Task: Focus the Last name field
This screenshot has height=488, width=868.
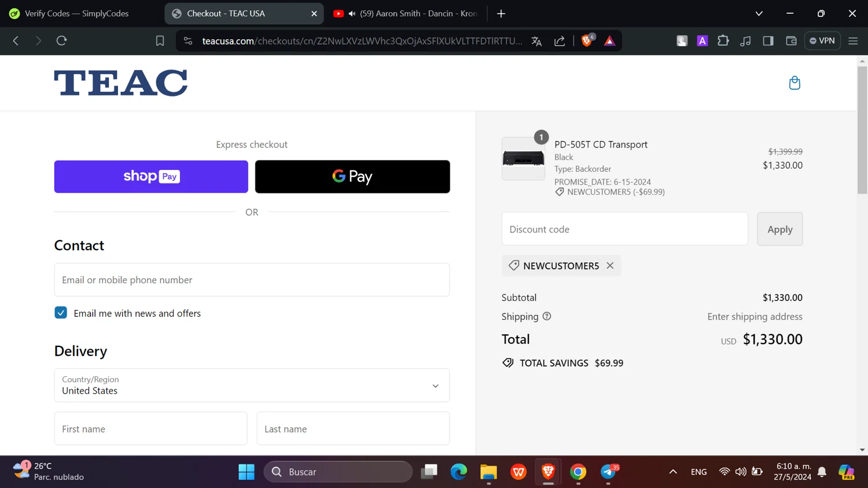Action: 353,428
